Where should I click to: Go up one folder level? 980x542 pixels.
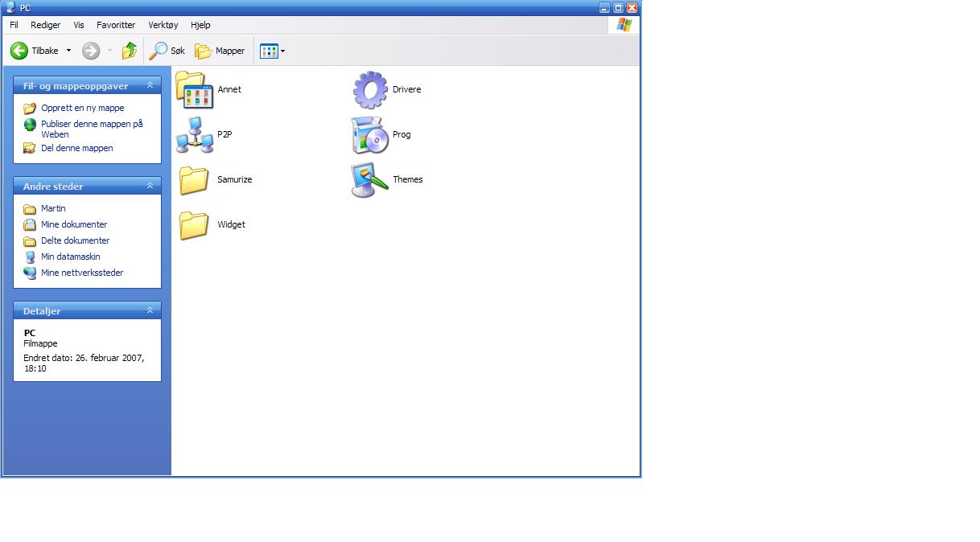[129, 51]
